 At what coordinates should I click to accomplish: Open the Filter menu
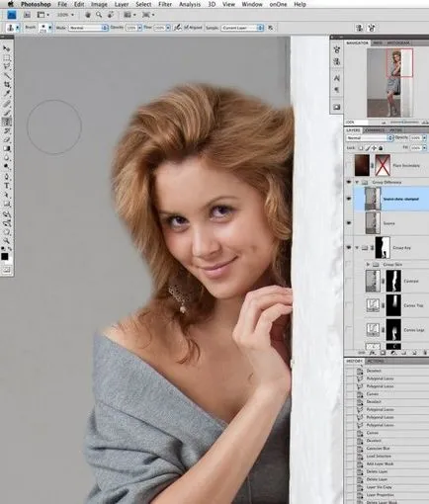[x=165, y=4]
